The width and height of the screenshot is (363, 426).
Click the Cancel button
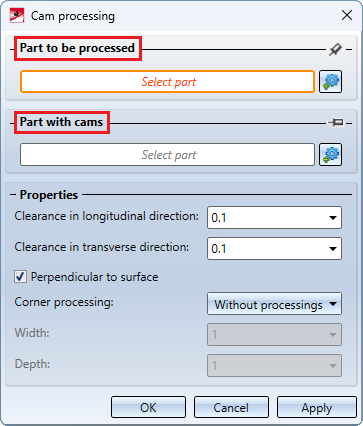point(231,407)
